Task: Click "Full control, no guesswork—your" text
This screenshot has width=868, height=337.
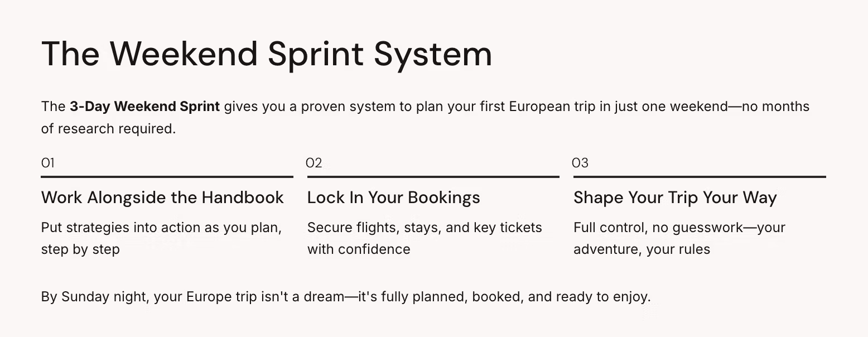Action: 679,228
